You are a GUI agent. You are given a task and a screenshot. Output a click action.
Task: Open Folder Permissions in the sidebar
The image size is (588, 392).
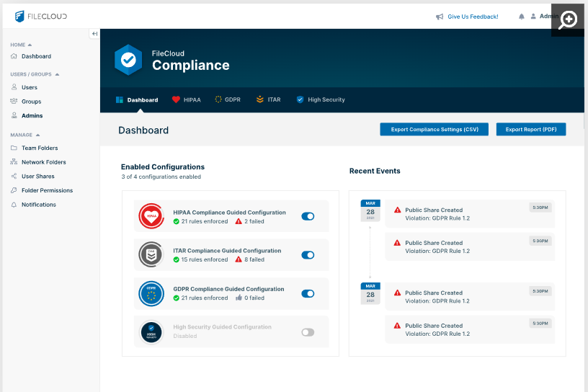(47, 190)
